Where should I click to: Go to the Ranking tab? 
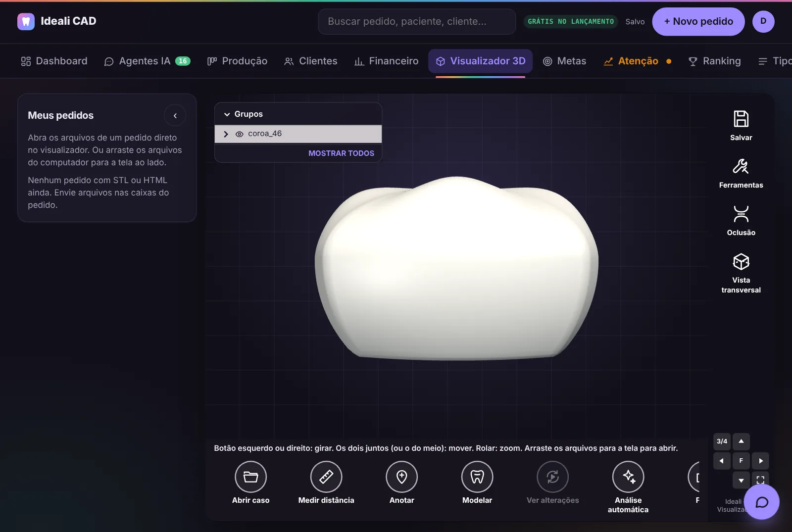[714, 61]
